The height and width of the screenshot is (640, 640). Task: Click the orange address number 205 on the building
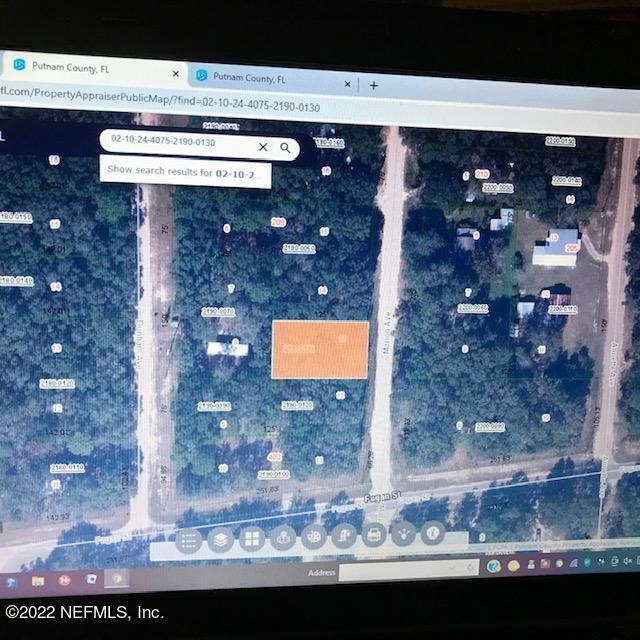571,248
